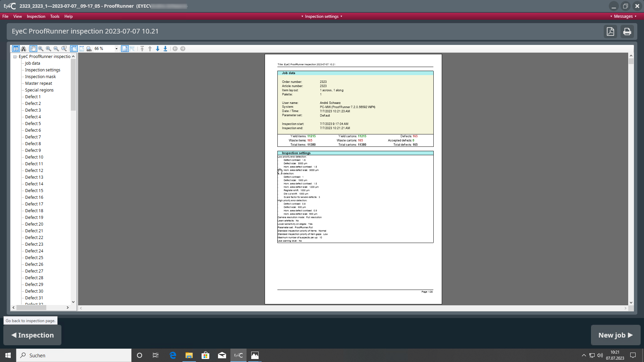The width and height of the screenshot is (644, 362).
Task: Open Microsoft Store from taskbar
Action: pos(206,355)
